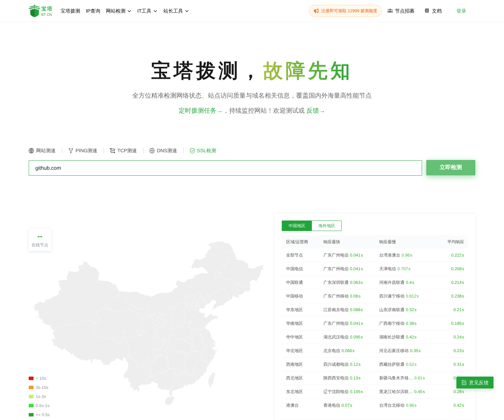Open the 宝塔拨测 nav item
Screen dimensions: 504x420
coord(70,11)
